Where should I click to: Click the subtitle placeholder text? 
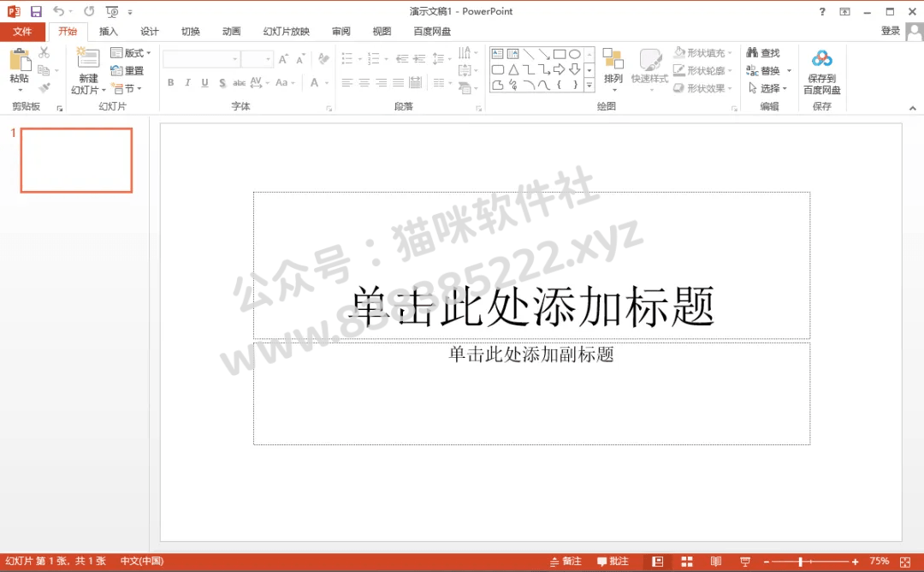click(x=531, y=354)
